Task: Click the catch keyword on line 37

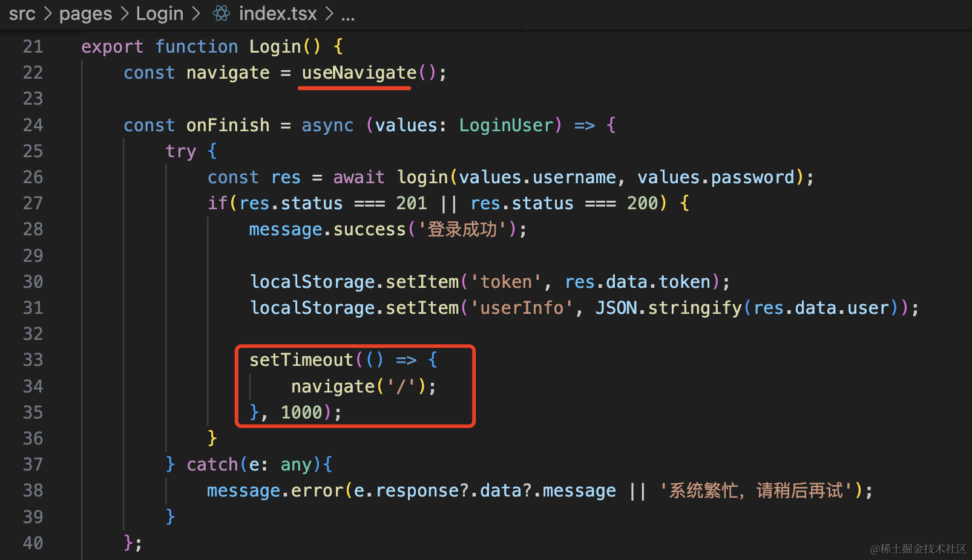Action: [212, 464]
